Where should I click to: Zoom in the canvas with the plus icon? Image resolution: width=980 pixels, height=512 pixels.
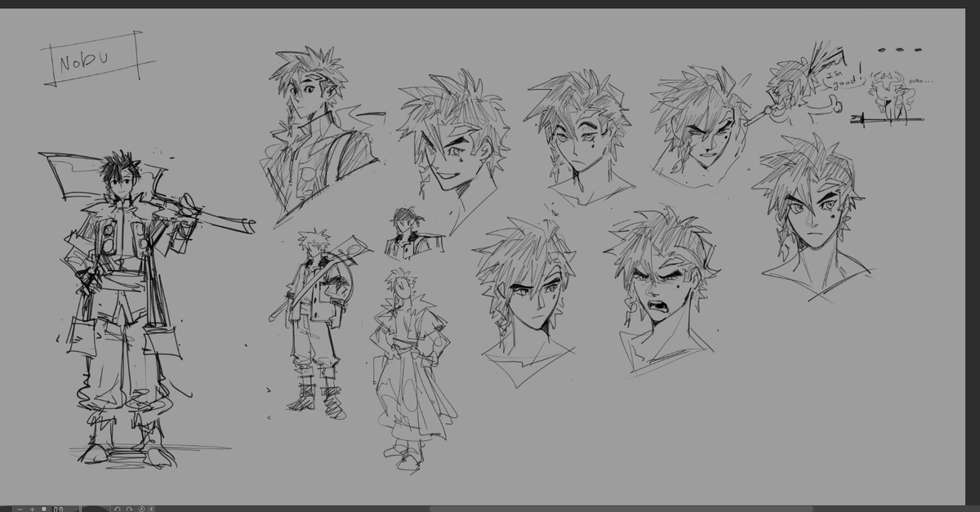(32, 509)
